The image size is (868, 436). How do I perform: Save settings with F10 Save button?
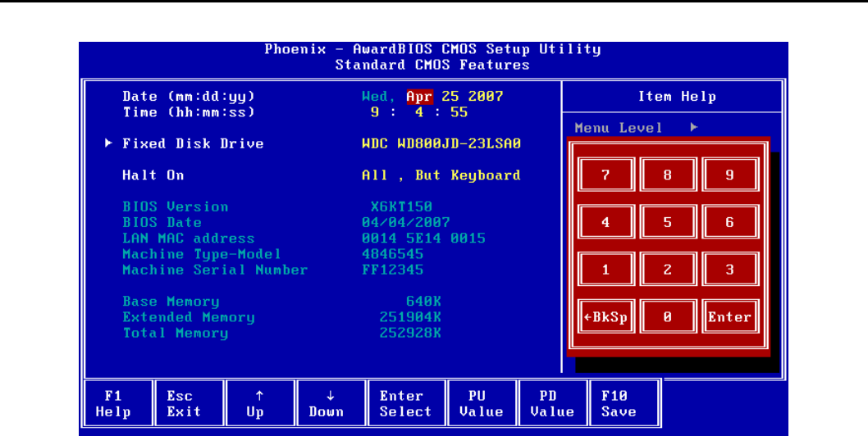(x=623, y=403)
